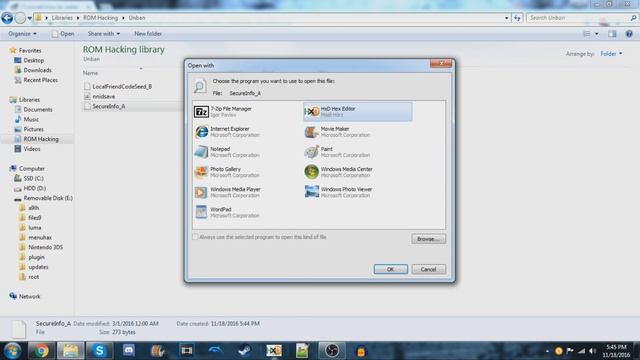Open Downloads in Favorites
This screenshot has width=640, height=360.
coord(37,70)
